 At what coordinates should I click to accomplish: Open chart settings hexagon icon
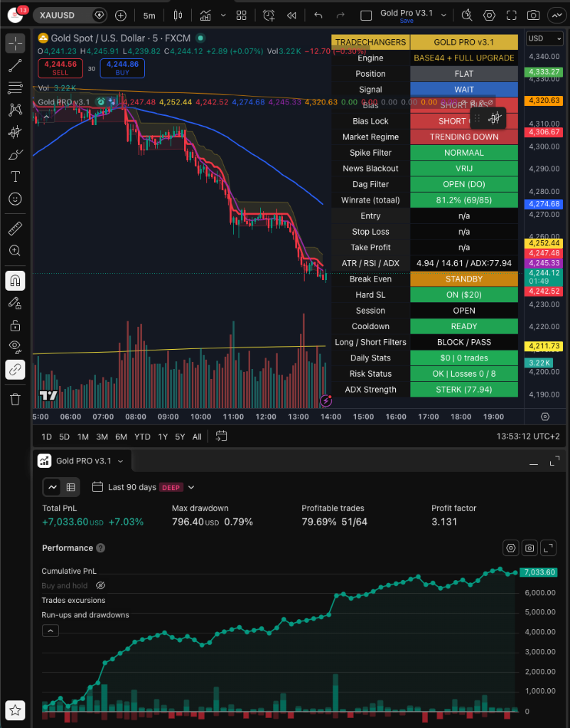click(x=489, y=16)
